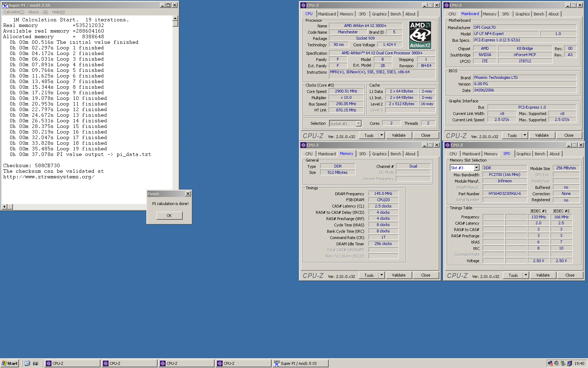The image size is (588, 368).
Task: Open CPU tab in CPU-Z Mainboard window
Action: point(452,14)
